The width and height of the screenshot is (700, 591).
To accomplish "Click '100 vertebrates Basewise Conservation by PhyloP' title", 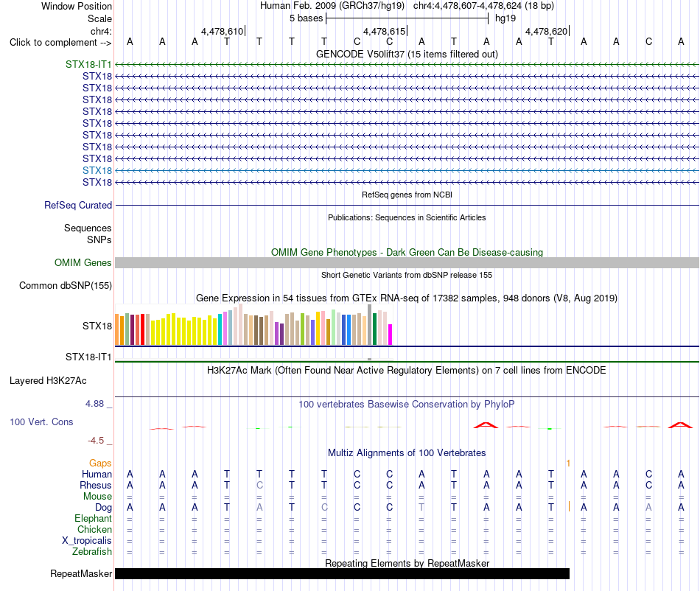I will coord(407,405).
